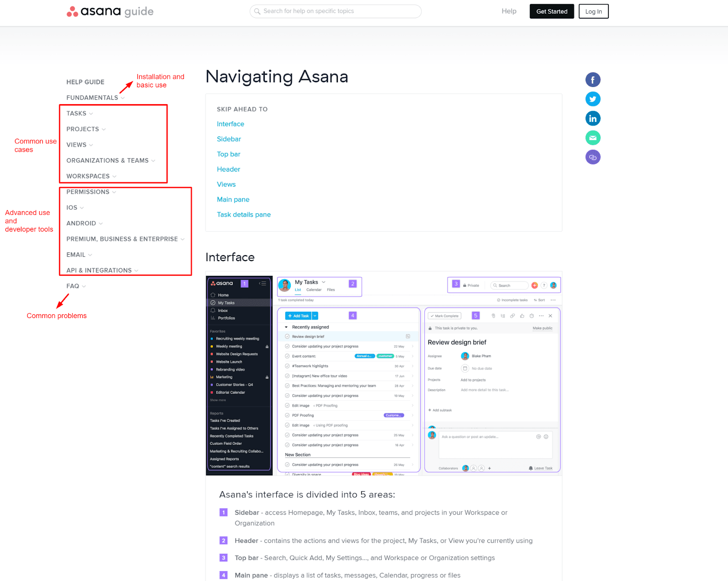Image resolution: width=728 pixels, height=581 pixels.
Task: Open the Help Guide menu item
Action: click(86, 82)
